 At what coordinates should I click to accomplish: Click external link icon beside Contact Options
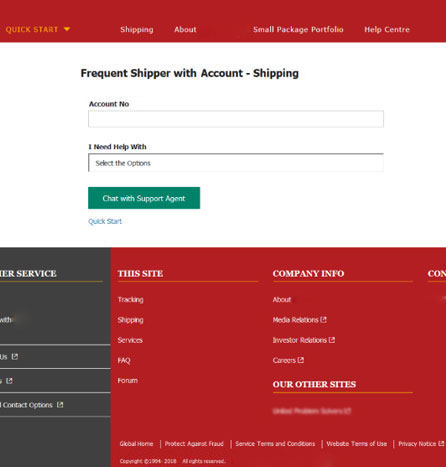(x=60, y=405)
